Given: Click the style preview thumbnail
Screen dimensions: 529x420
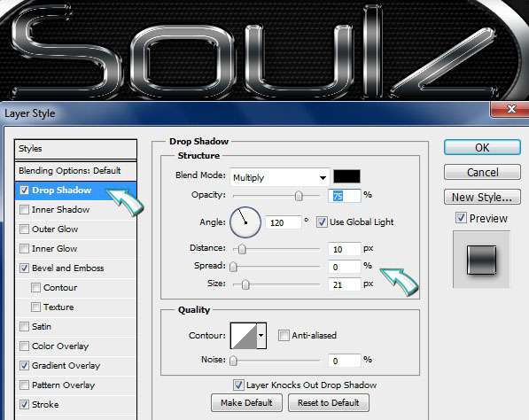Looking at the screenshot, I should click(481, 260).
